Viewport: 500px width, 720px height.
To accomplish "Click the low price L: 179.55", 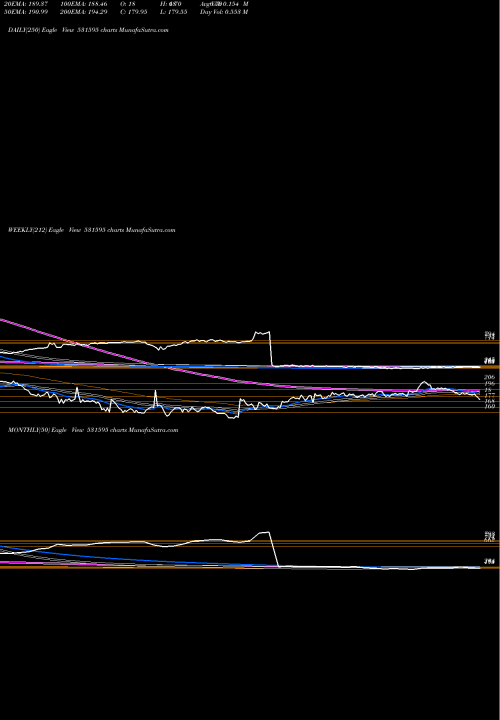I will tap(174, 12).
